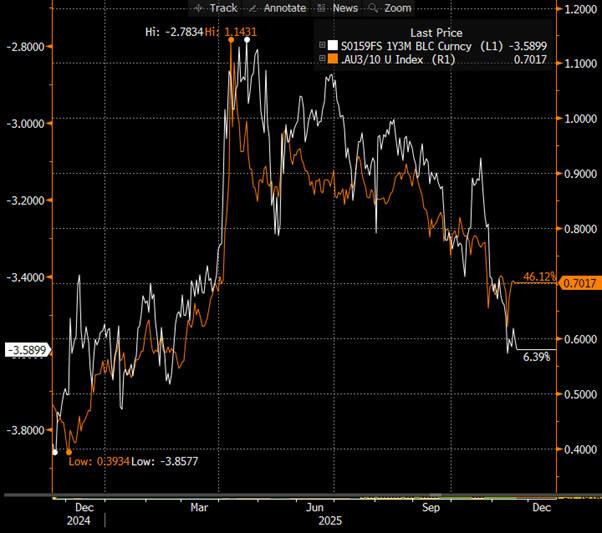Image resolution: width=602 pixels, height=533 pixels.
Task: Click orange color swatch for .AU3/10 series
Action: (x=332, y=59)
